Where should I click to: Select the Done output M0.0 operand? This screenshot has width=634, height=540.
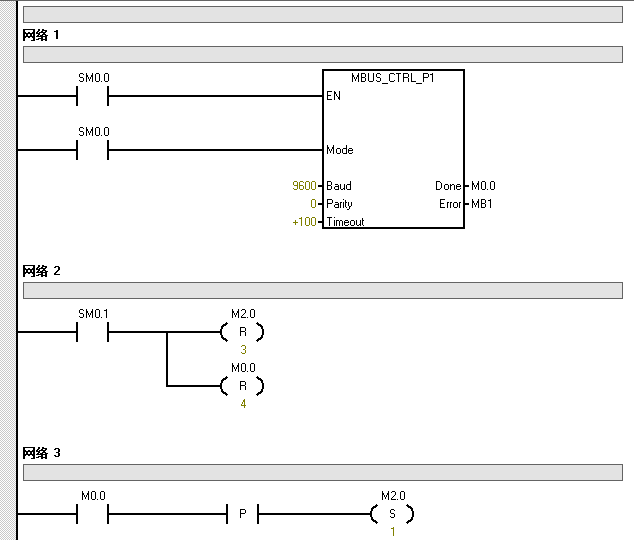[x=482, y=186]
